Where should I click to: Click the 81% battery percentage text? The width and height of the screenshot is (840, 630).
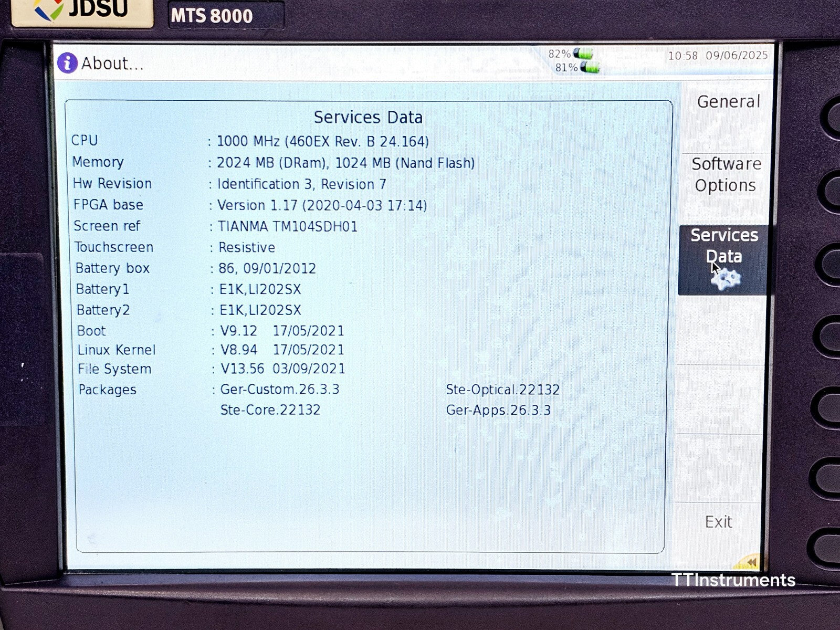tap(566, 68)
